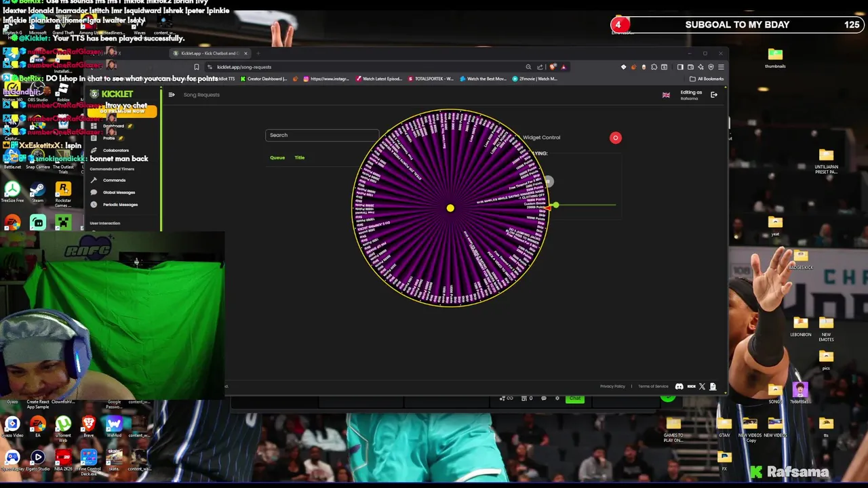Click the Brave rewards triangle icon
The width and height of the screenshot is (868, 488).
point(564,67)
